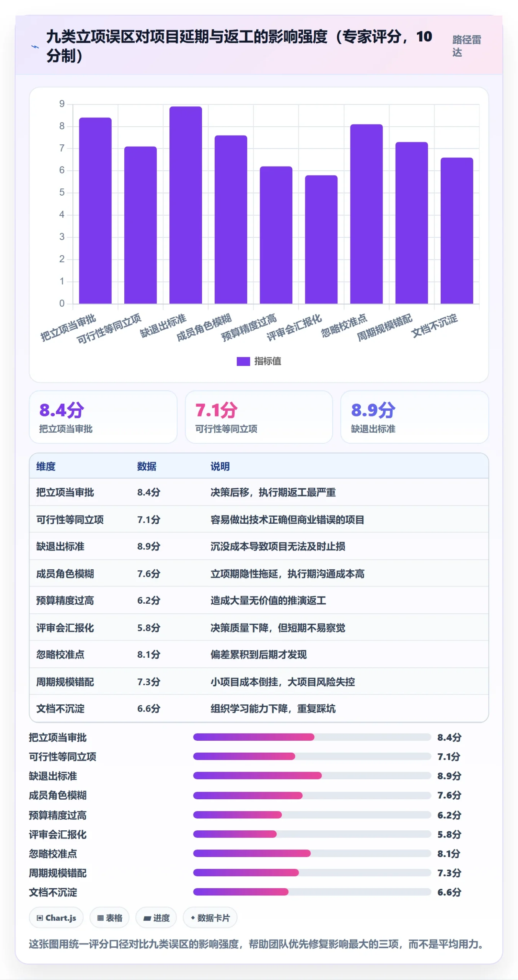Screen dimensions: 518x980
Task: Select the Chart.js tag chip
Action: coord(56,918)
